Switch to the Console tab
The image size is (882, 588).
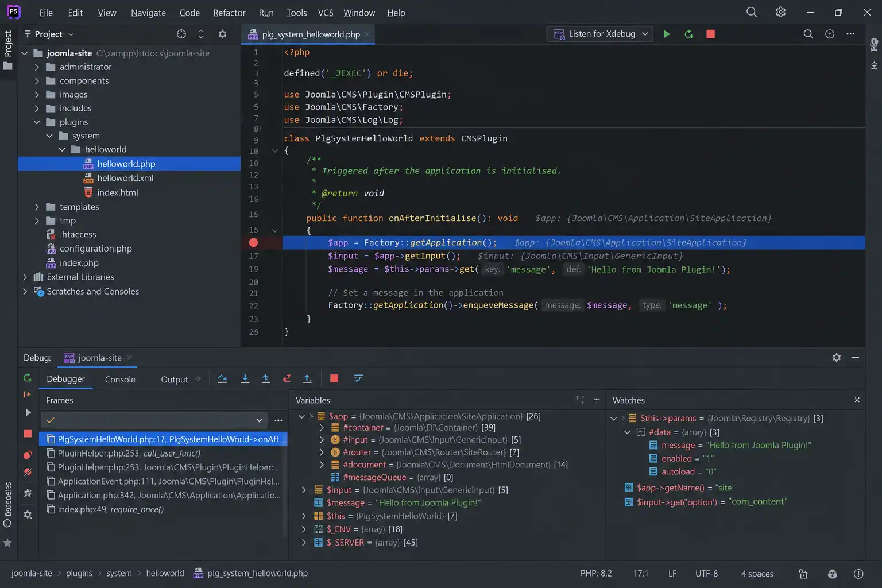pyautogui.click(x=120, y=379)
